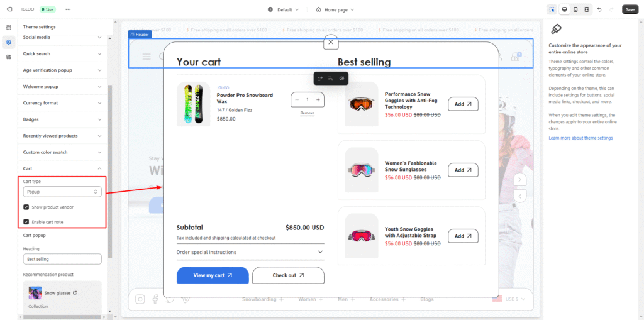Open the Cart type Popup dropdown

[62, 192]
